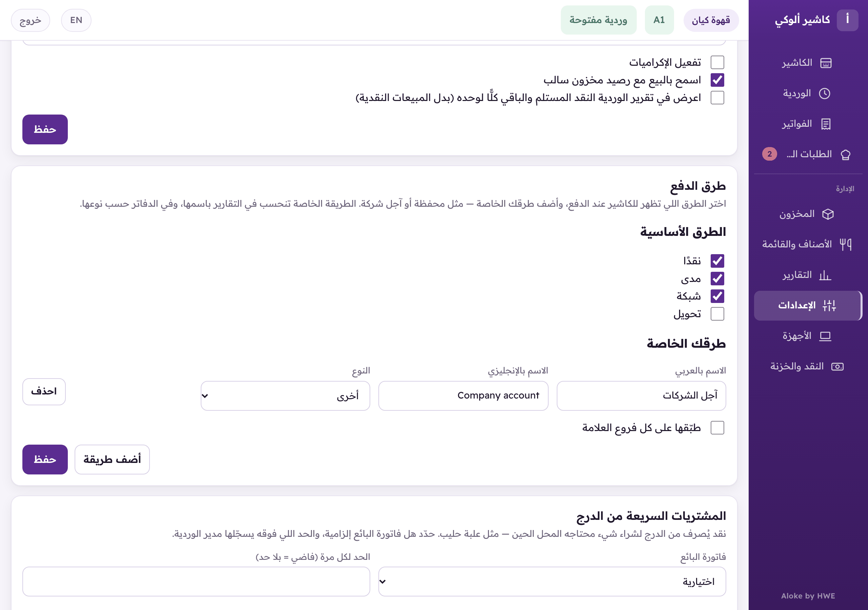This screenshot has width=868, height=610.
Task: Check طبّقها على كل فروع العلامة
Action: [717, 428]
